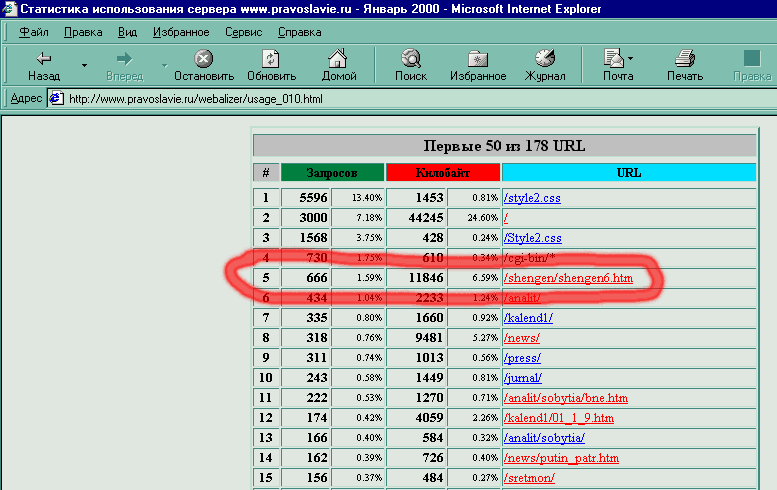Image resolution: width=777 pixels, height=490 pixels.
Task: Click the Mail (Почта) toolbar icon
Action: pos(614,59)
